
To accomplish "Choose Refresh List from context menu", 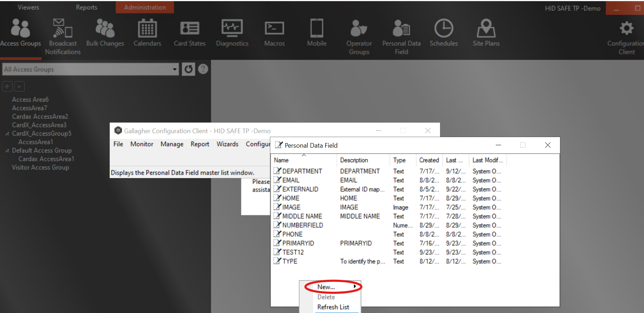I will 333,307.
